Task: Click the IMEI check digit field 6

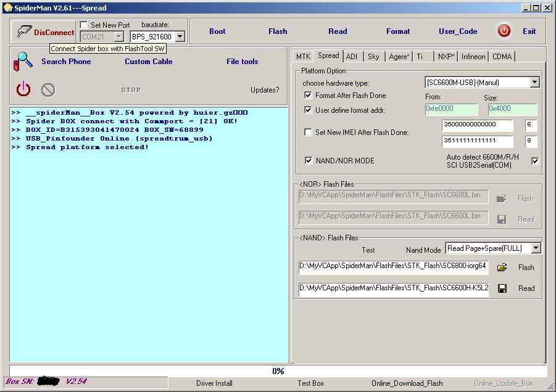Action: 531,125
